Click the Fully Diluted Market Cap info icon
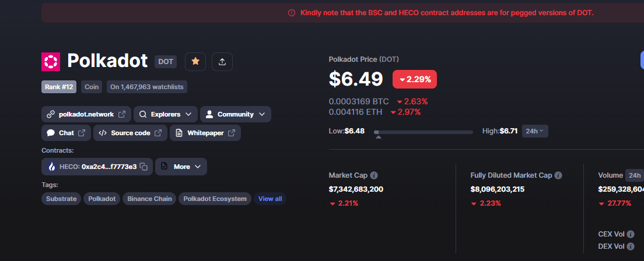 click(558, 175)
